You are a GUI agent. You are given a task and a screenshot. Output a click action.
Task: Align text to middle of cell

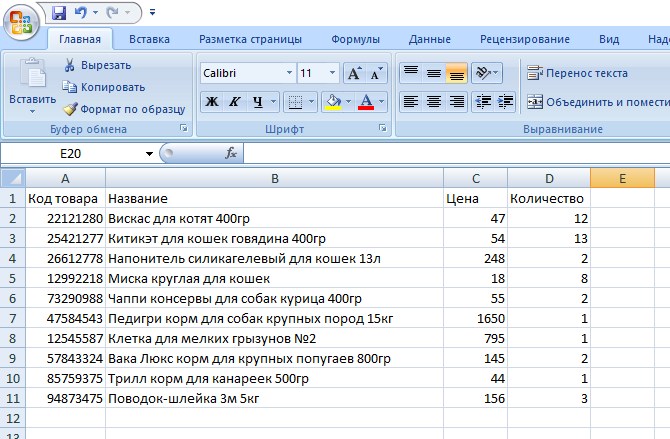pos(434,73)
